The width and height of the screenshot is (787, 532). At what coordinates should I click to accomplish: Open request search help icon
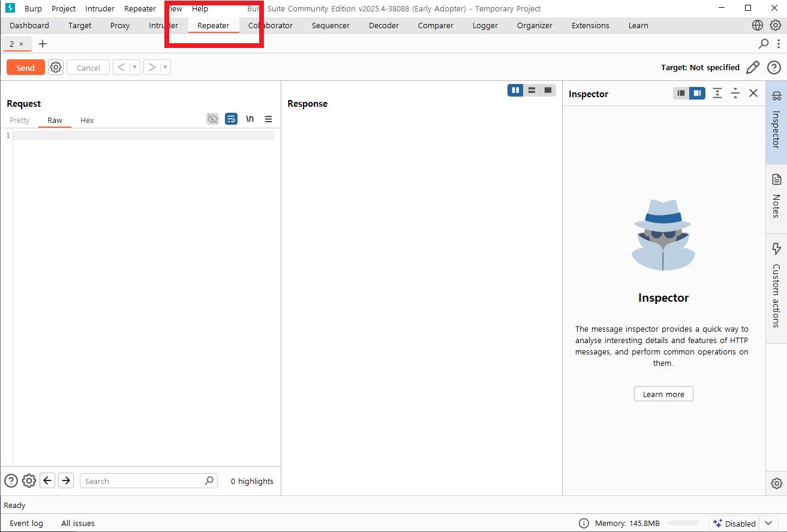pos(11,480)
